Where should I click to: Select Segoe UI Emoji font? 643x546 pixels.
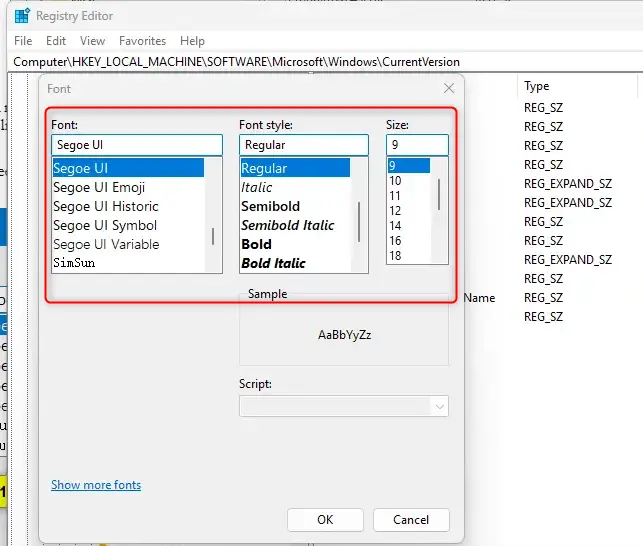[x=128, y=187]
